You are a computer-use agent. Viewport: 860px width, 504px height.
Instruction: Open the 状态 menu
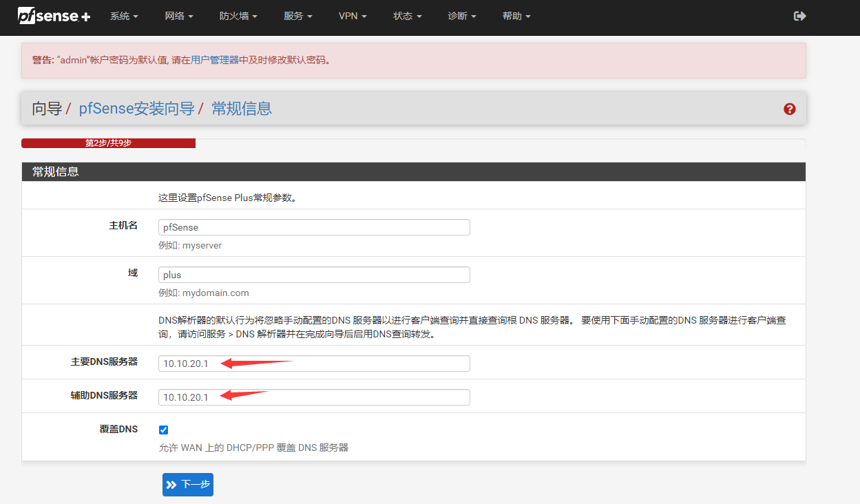(x=407, y=16)
